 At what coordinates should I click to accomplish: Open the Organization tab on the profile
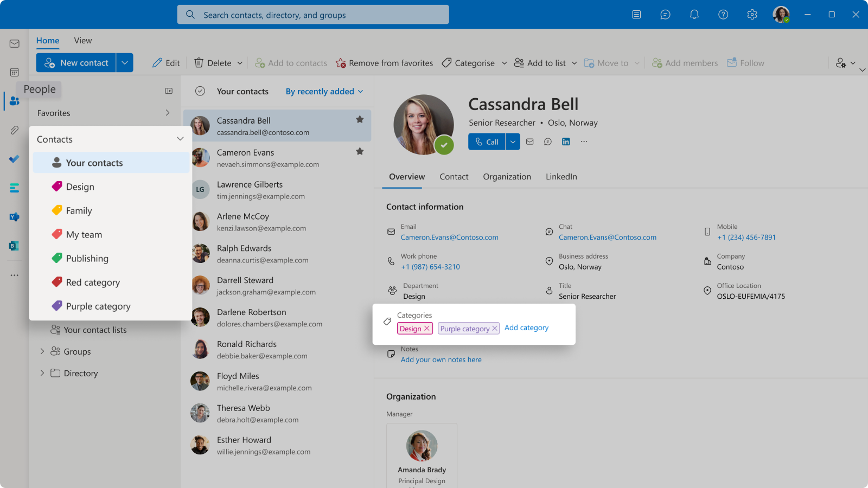point(507,176)
